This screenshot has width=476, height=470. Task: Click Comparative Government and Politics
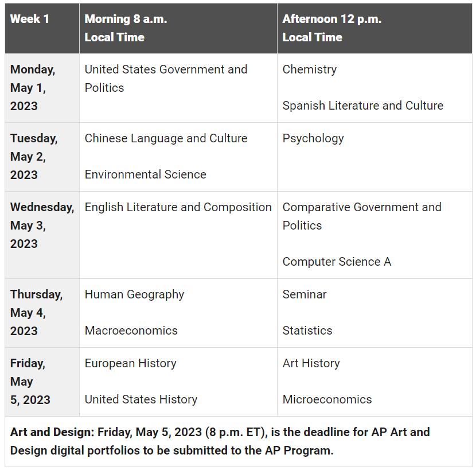(x=362, y=216)
